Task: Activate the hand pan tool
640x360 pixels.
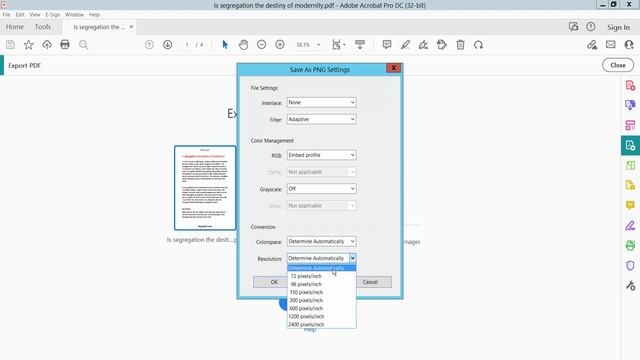Action: click(243, 44)
